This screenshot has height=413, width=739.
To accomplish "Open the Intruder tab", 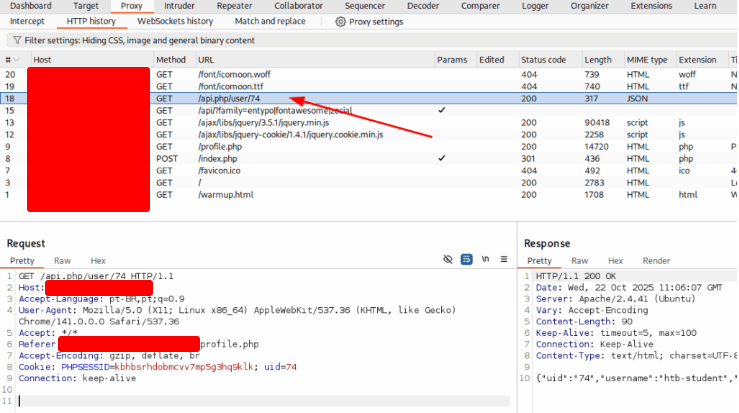I will pos(180,6).
